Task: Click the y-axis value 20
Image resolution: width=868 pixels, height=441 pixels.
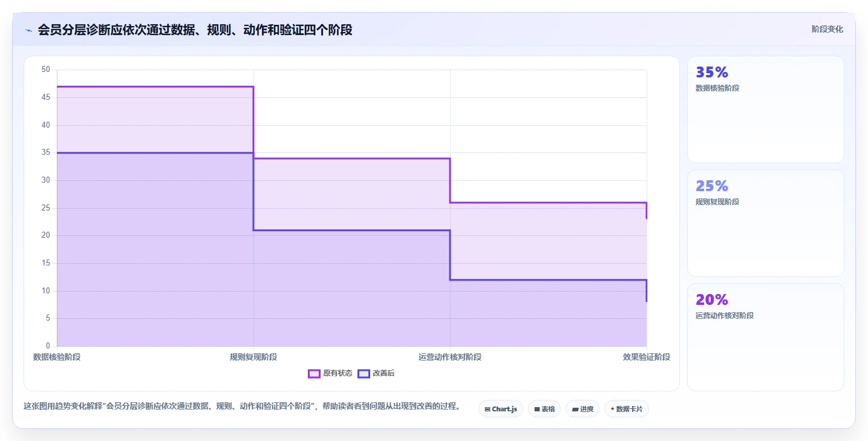Action: tap(45, 235)
